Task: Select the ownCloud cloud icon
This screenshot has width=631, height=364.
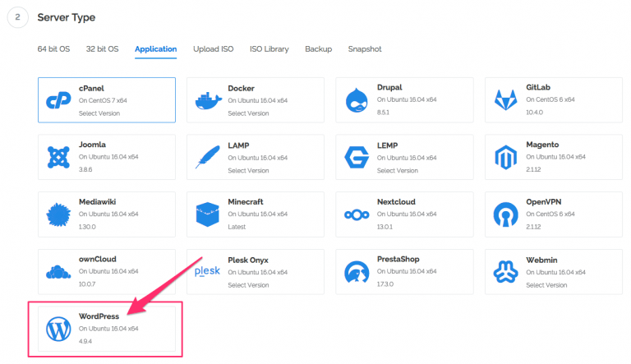Action: click(x=58, y=272)
